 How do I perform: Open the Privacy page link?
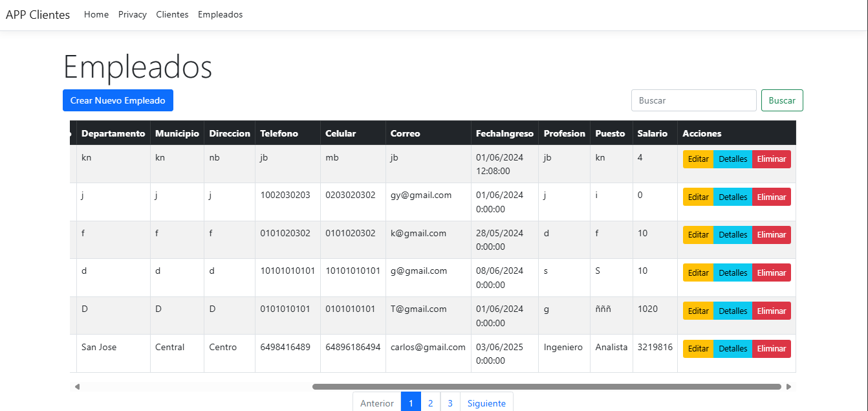point(132,14)
